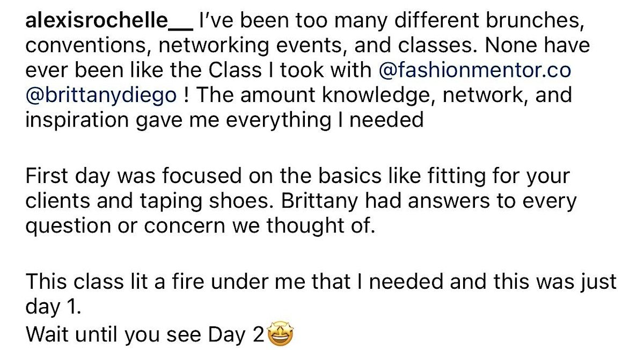This screenshot has width=644, height=350.
Task: Click the line beginning "First day was focused"
Action: pos(297,176)
